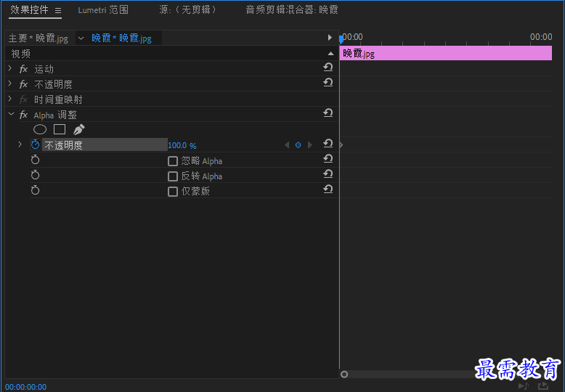Add or remove 不透明度 keyframe
The image size is (565, 392).
298,145
